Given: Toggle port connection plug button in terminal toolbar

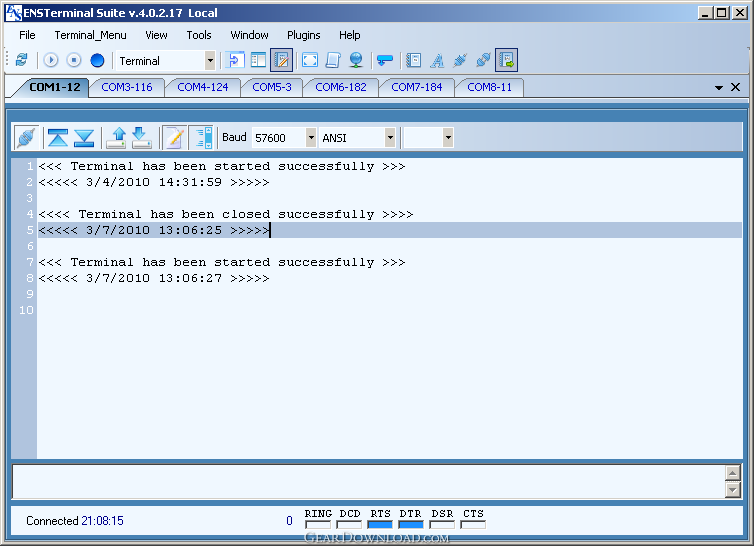Looking at the screenshot, I should tap(26, 138).
